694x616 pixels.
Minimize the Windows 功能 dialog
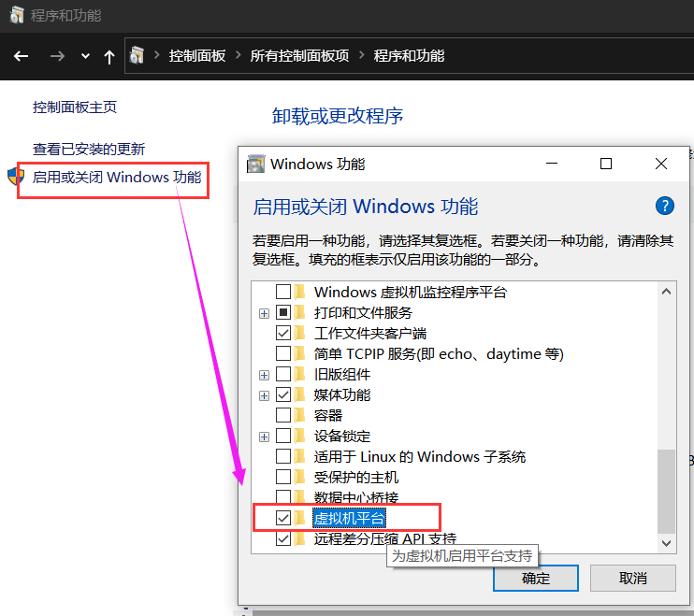552,164
